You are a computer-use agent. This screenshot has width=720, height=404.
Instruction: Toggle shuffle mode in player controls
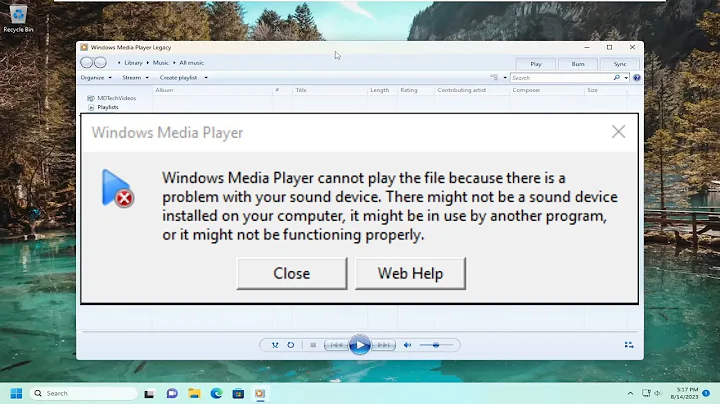click(275, 345)
